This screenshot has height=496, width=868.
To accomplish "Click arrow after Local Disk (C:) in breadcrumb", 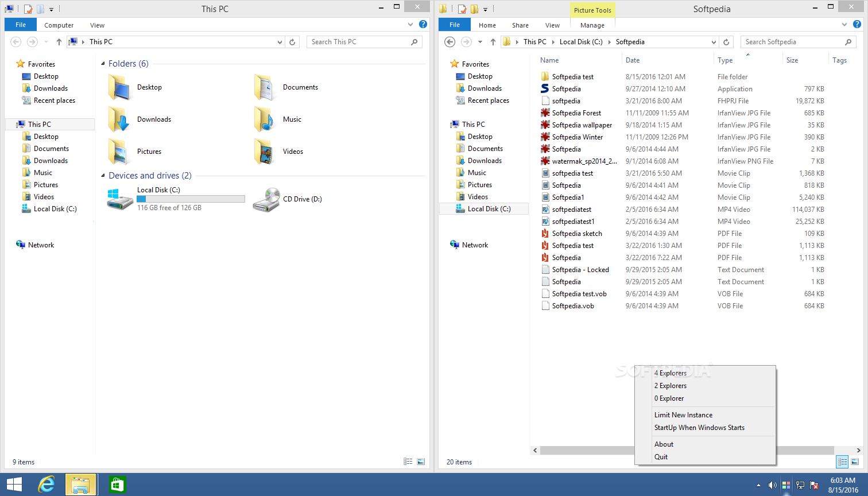I will click(x=609, y=42).
